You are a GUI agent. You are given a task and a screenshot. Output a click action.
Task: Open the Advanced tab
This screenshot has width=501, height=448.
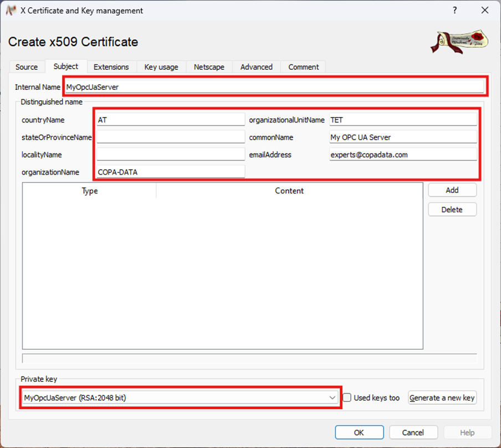click(256, 67)
